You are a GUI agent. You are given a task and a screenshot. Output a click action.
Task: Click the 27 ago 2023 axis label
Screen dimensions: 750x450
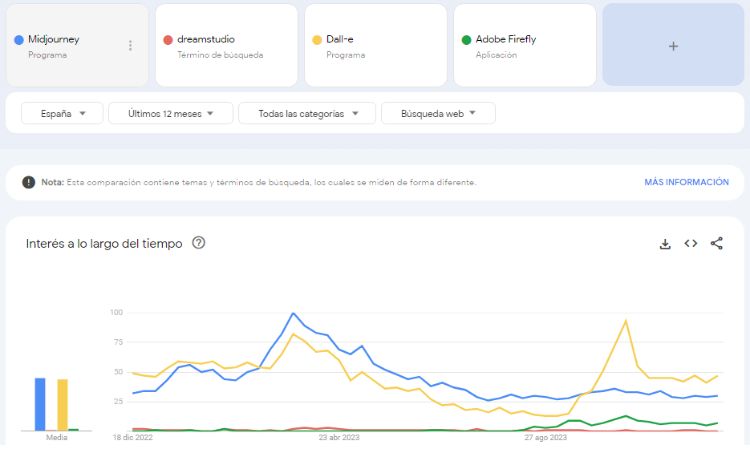[546, 437]
